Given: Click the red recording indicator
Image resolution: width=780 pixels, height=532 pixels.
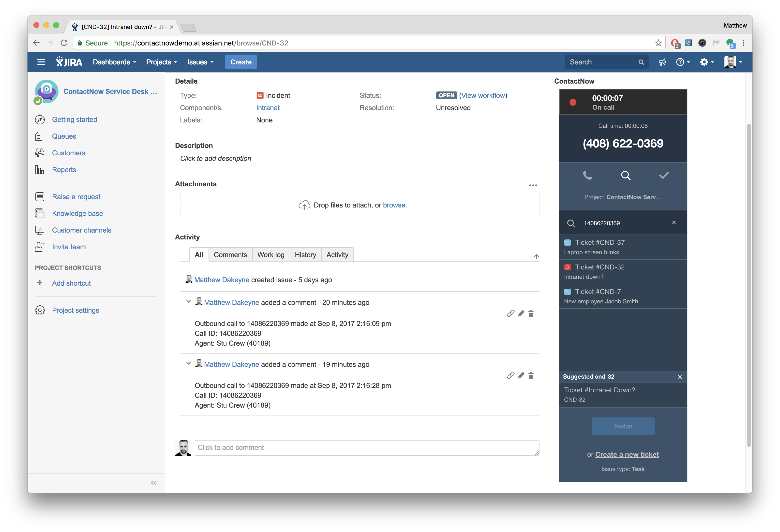Looking at the screenshot, I should pos(573,102).
